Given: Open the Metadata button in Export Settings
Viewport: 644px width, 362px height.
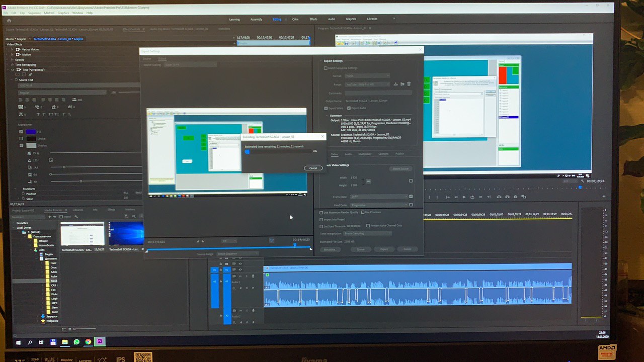Looking at the screenshot, I should (330, 249).
